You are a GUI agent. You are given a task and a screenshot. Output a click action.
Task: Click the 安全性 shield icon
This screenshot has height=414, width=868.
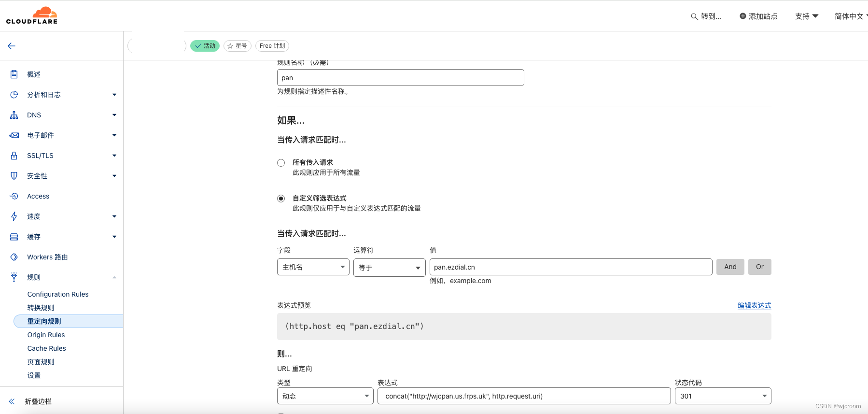14,176
